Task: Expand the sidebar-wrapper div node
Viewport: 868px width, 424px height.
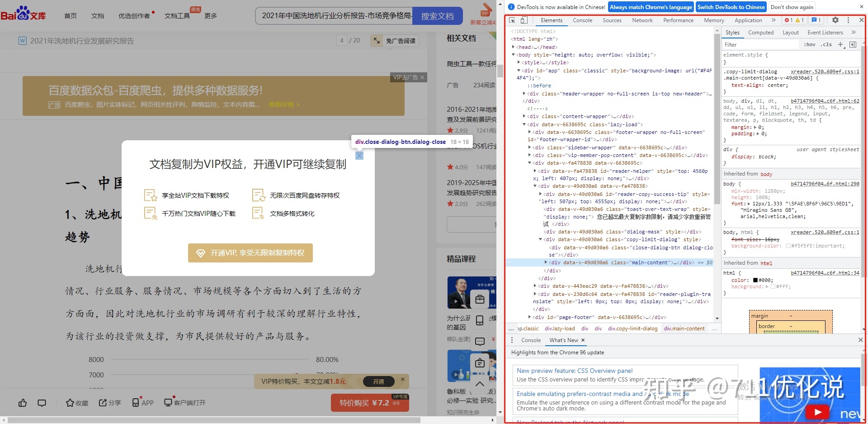Action: tap(529, 148)
